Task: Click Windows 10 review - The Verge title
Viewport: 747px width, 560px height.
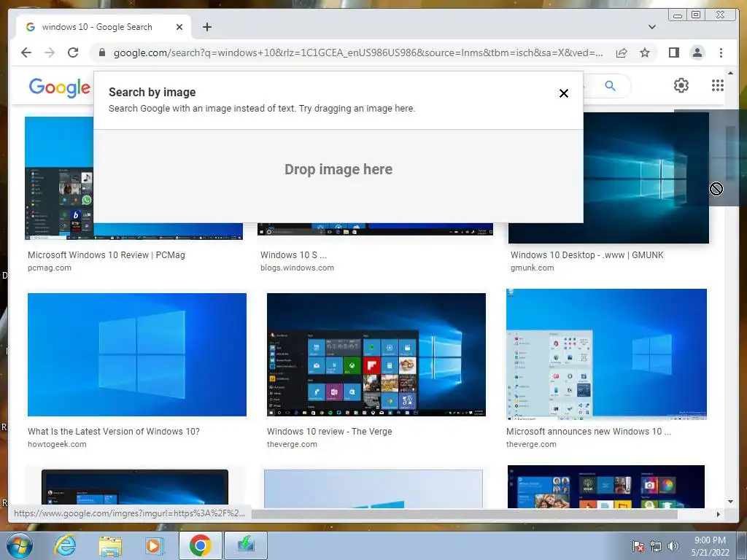Action: coord(330,432)
